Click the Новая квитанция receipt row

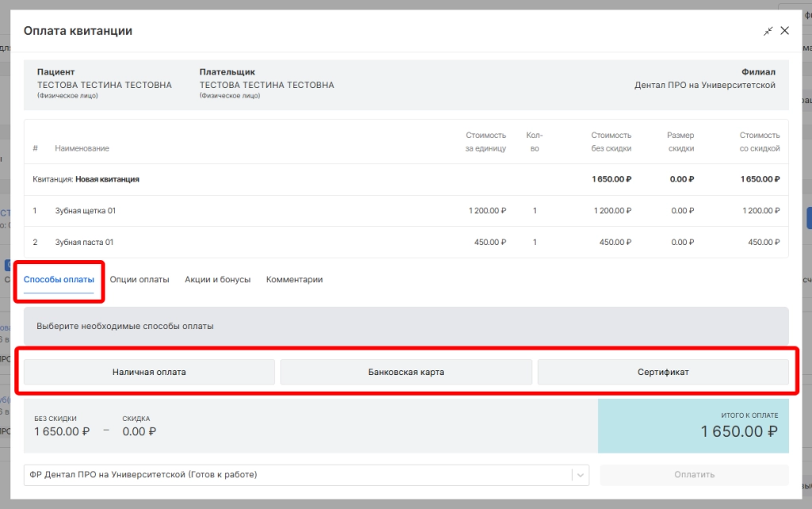click(107, 179)
